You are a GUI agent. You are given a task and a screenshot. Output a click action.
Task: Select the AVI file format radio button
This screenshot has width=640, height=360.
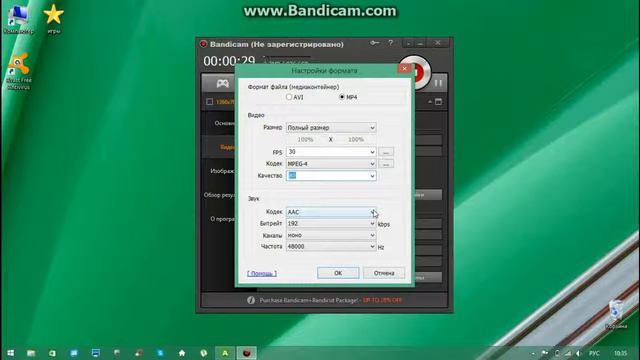coord(289,97)
